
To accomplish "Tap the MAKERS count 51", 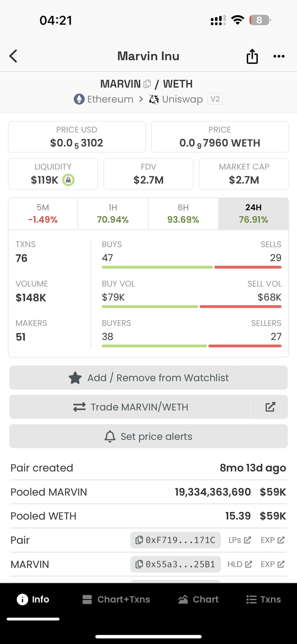I will (x=21, y=337).
